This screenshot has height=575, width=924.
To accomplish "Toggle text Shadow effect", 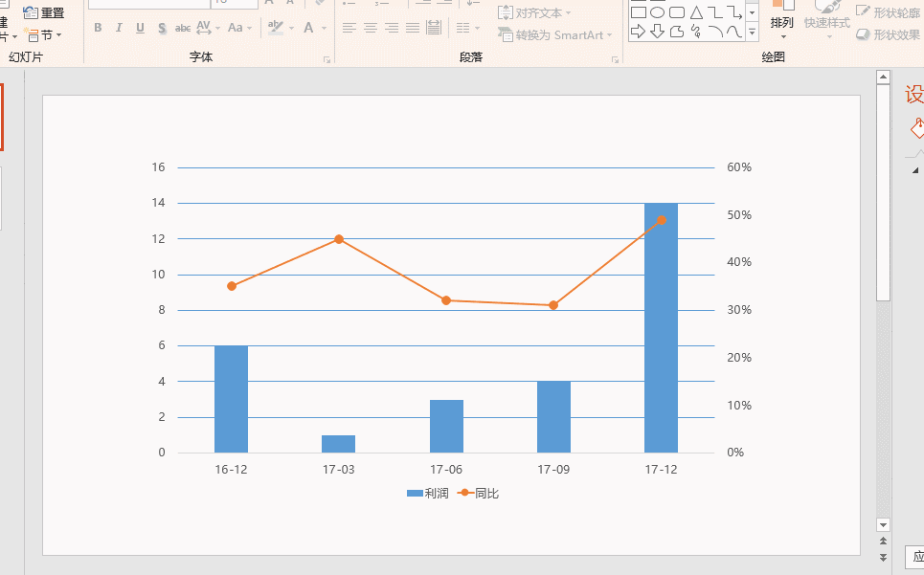I will tap(162, 28).
